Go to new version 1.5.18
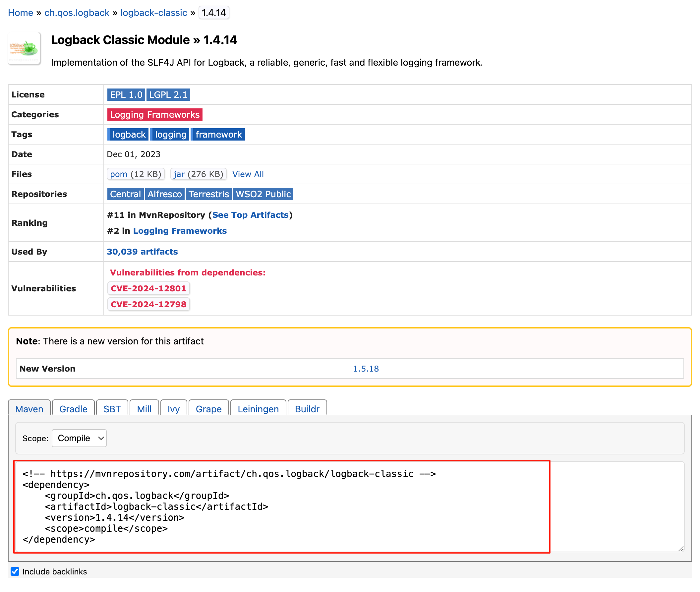 (366, 369)
